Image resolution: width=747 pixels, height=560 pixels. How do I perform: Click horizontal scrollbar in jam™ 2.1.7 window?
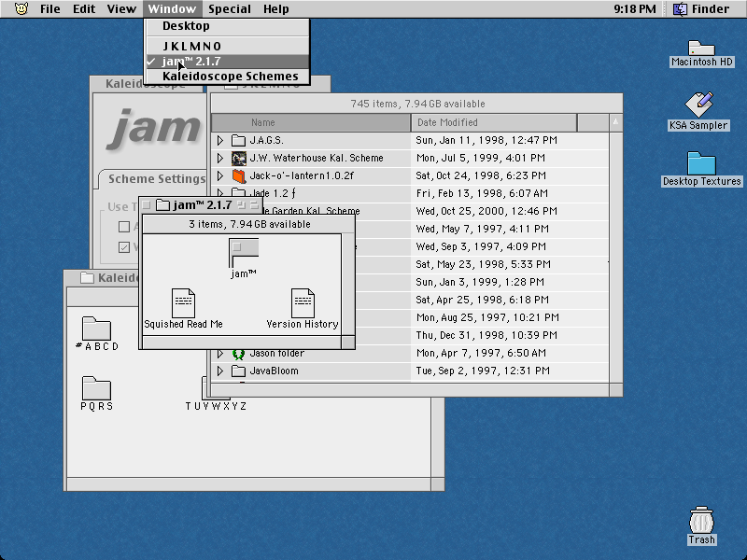pos(242,343)
